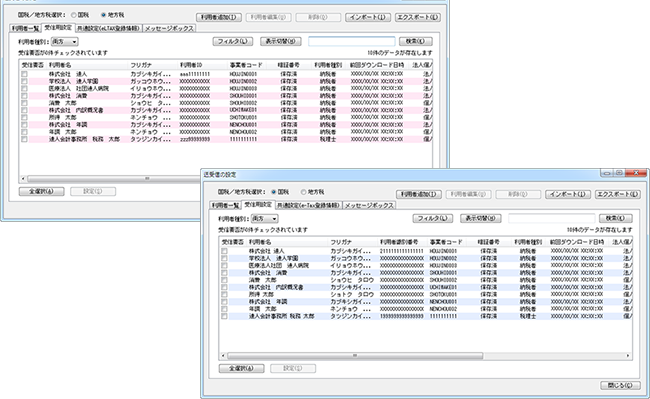Sort by フリガナ column in back window

pos(153,65)
